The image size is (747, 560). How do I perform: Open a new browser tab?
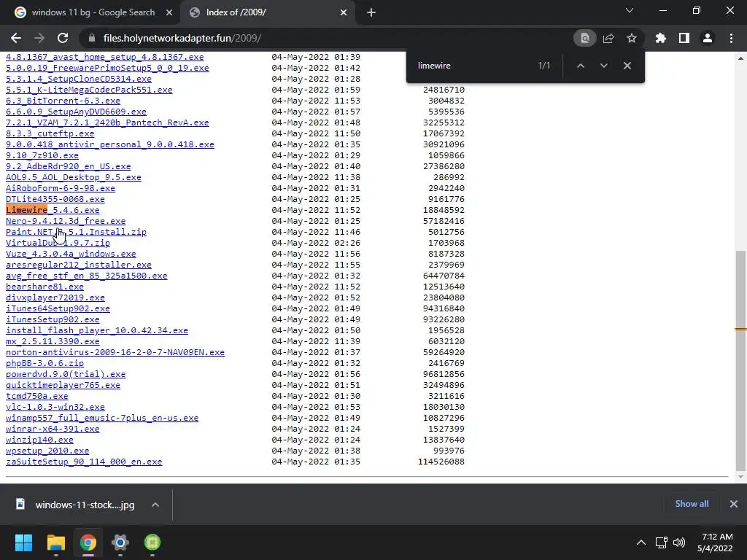pos(371,13)
